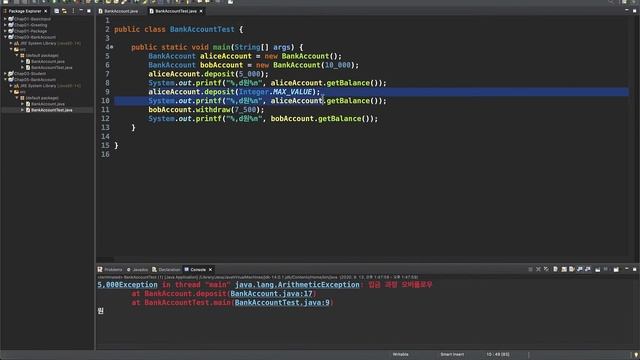Viewport: 640px width, 360px height.
Task: Place cursor on bobAccount.withdraw(7_500) line
Action: click(x=206, y=109)
